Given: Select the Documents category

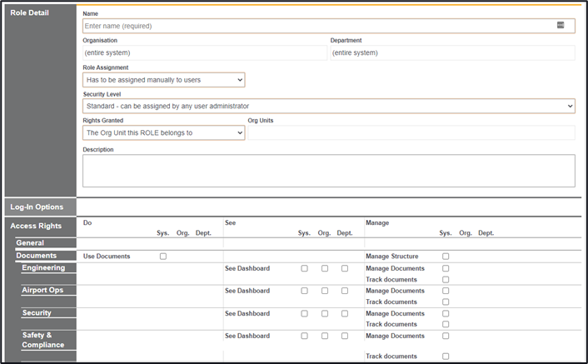Looking at the screenshot, I should coord(37,256).
